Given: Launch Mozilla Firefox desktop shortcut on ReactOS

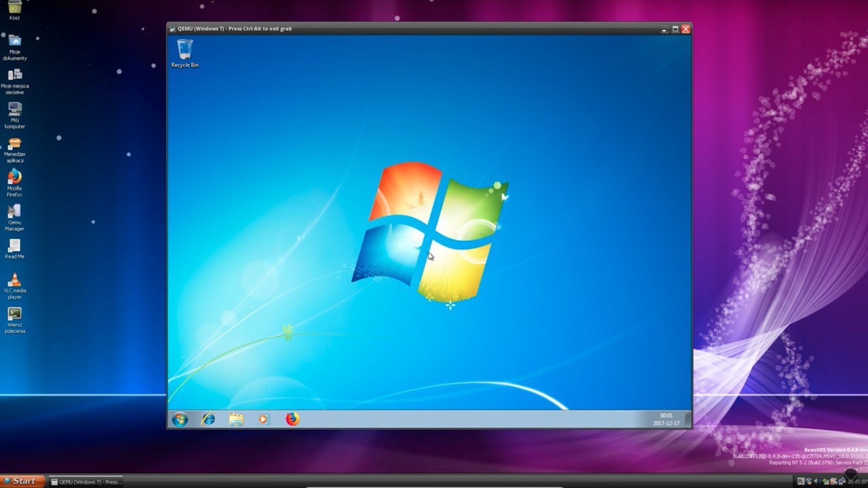Looking at the screenshot, I should point(14,184).
